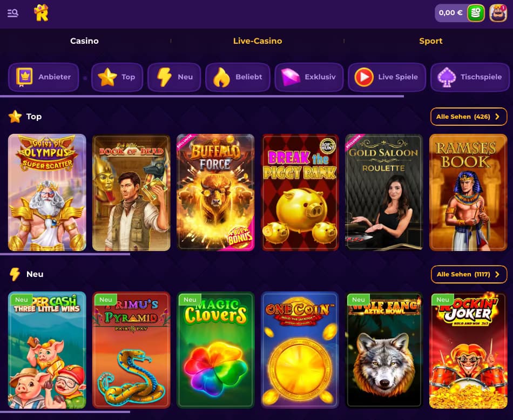Launch Gates of Olympus Super Scatter game

click(x=47, y=192)
